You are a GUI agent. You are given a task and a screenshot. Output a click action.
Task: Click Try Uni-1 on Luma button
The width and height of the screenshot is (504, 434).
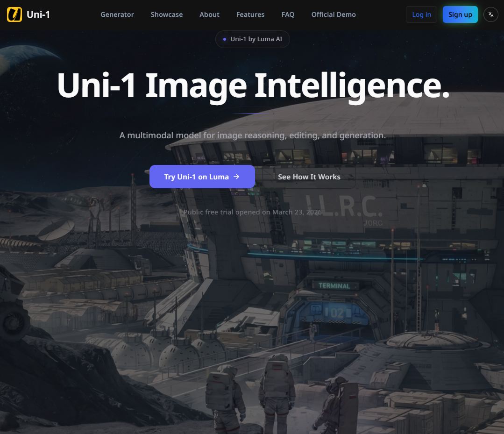(202, 177)
